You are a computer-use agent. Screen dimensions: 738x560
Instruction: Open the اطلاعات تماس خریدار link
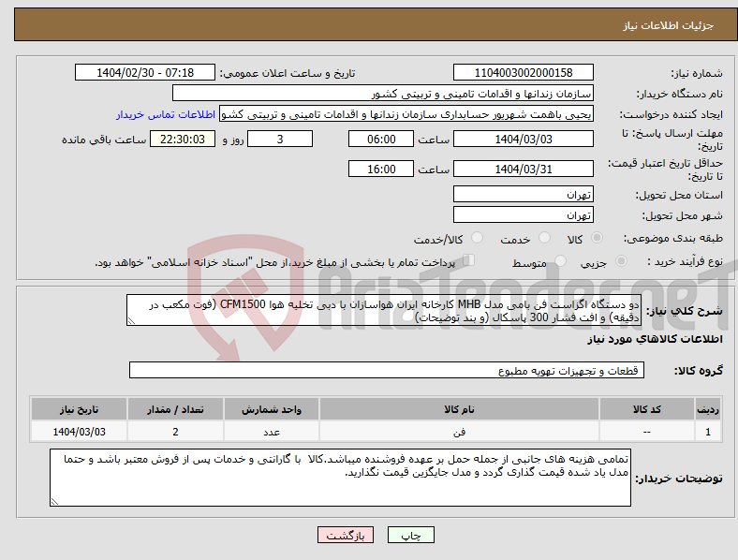(166, 114)
